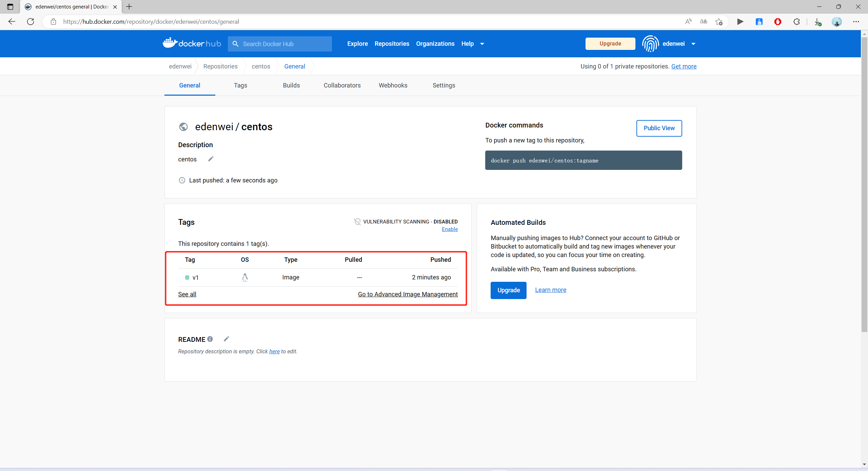Screen dimensions: 868x471
Task: Click the Repositories breadcrumb
Action: click(220, 66)
